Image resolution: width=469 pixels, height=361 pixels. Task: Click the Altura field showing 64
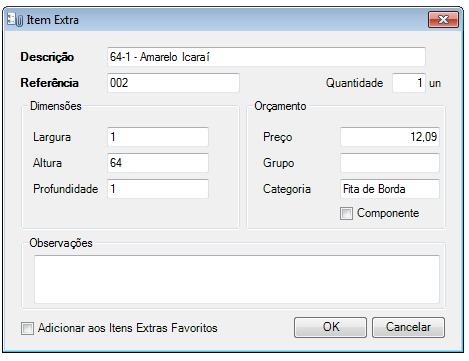click(x=158, y=163)
